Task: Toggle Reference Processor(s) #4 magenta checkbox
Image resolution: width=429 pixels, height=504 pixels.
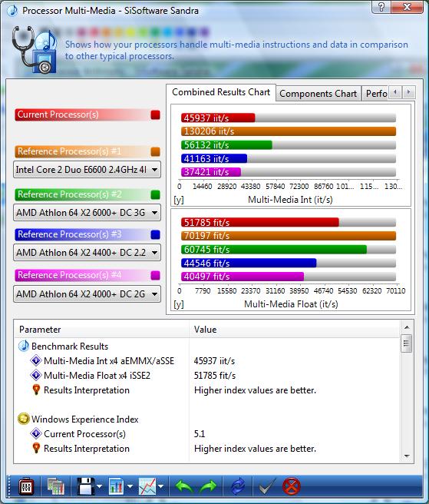Action: 156,276
